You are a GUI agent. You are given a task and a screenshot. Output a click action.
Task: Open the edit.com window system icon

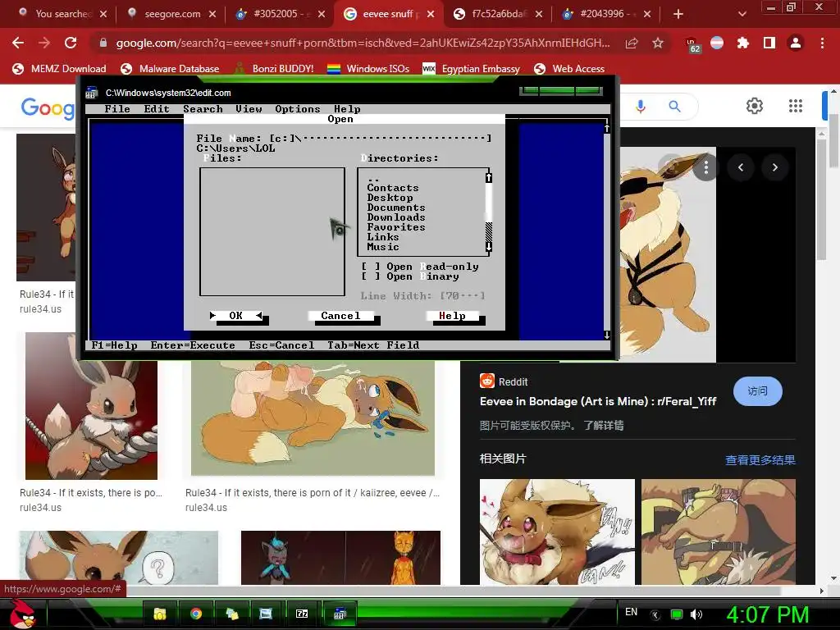tap(92, 93)
